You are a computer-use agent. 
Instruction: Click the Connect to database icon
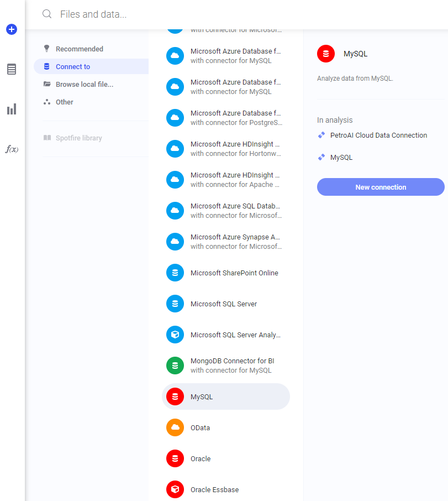click(46, 66)
